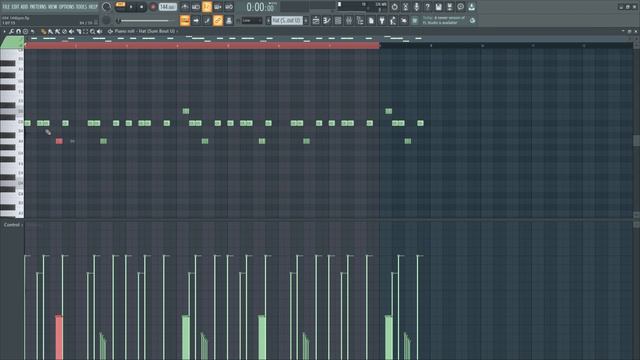Open the piano roll magnet snap options

(18, 31)
